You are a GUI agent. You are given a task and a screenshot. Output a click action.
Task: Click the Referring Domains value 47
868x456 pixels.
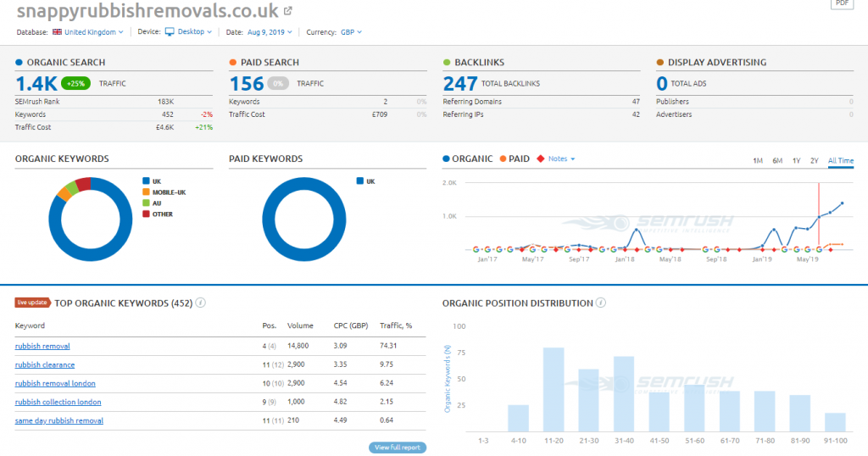[636, 102]
